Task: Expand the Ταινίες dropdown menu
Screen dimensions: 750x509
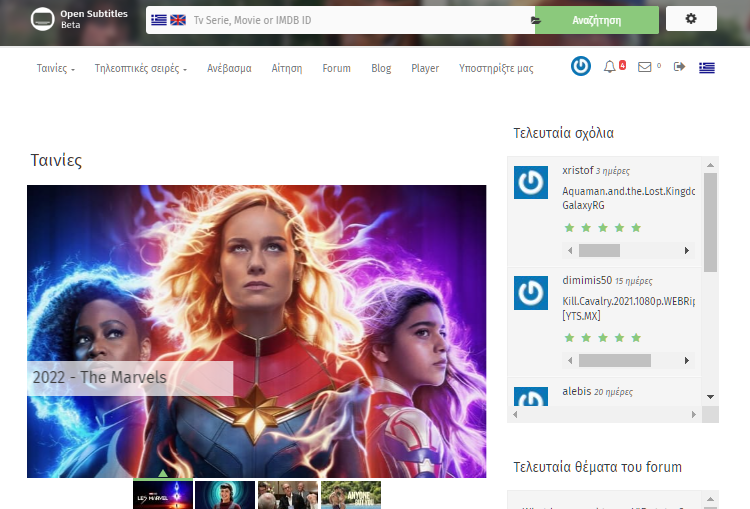Action: pos(56,68)
